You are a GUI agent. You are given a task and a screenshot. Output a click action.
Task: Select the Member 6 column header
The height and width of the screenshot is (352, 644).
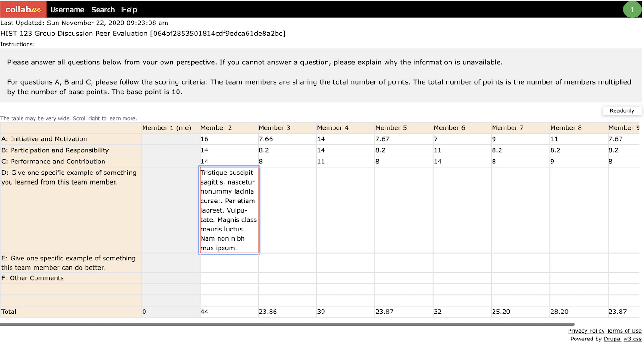(x=462, y=128)
